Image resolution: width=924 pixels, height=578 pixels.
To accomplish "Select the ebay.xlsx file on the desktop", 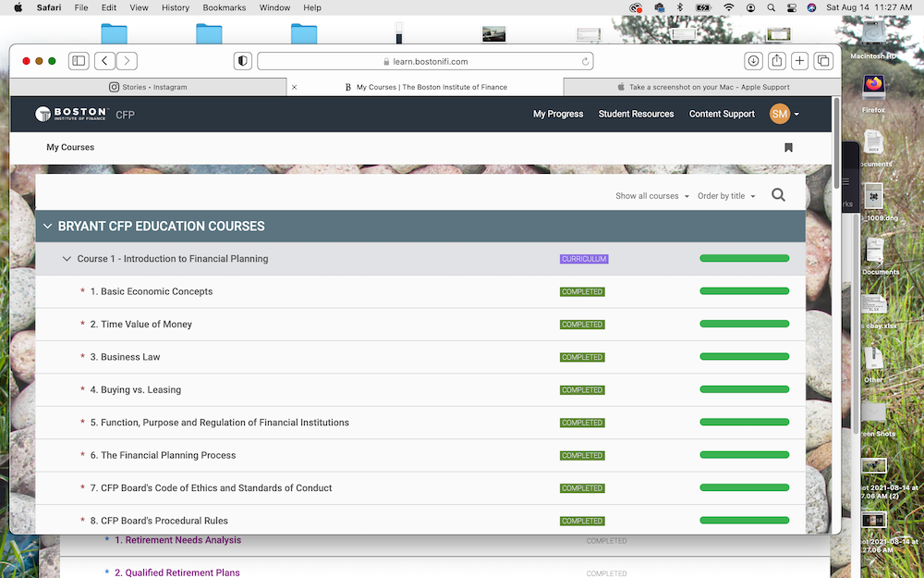I will pos(873,305).
